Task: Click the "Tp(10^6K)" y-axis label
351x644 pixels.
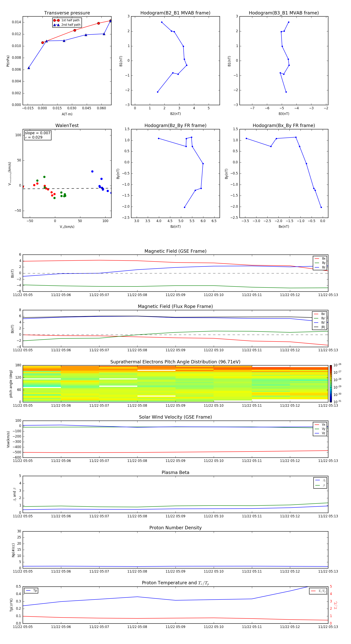Action: (x=11, y=605)
